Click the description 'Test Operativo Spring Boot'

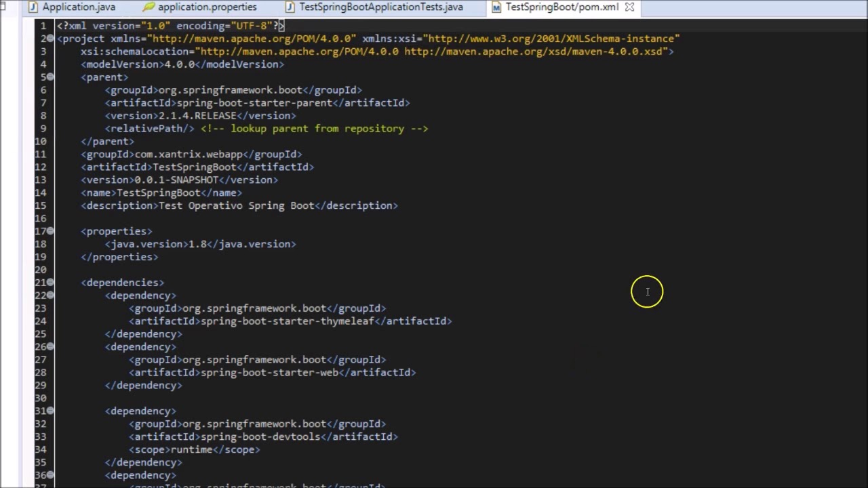(x=236, y=206)
